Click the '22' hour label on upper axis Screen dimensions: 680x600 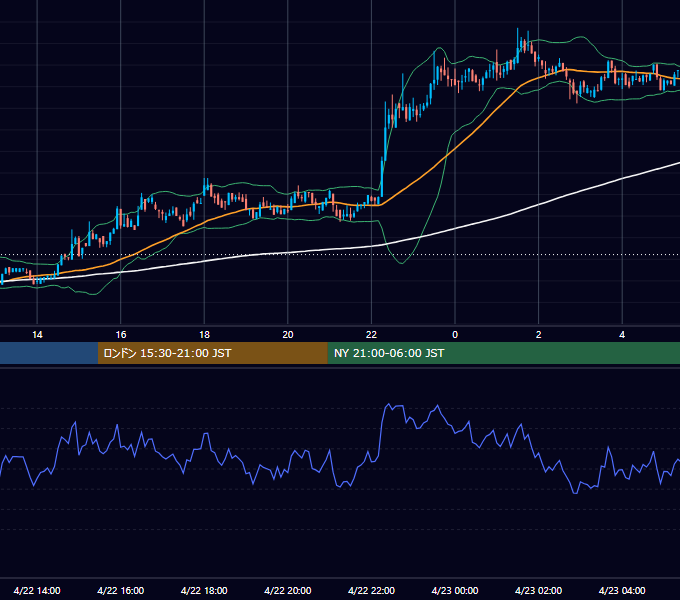[371, 335]
